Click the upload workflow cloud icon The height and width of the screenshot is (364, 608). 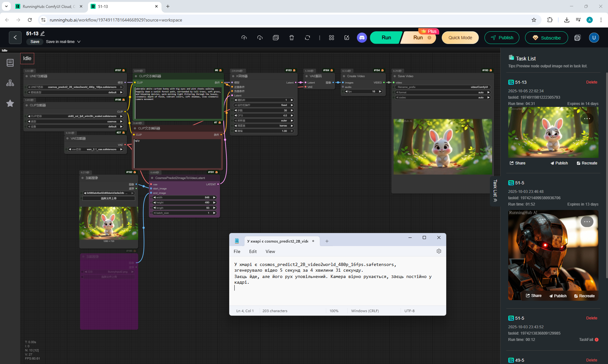(244, 38)
